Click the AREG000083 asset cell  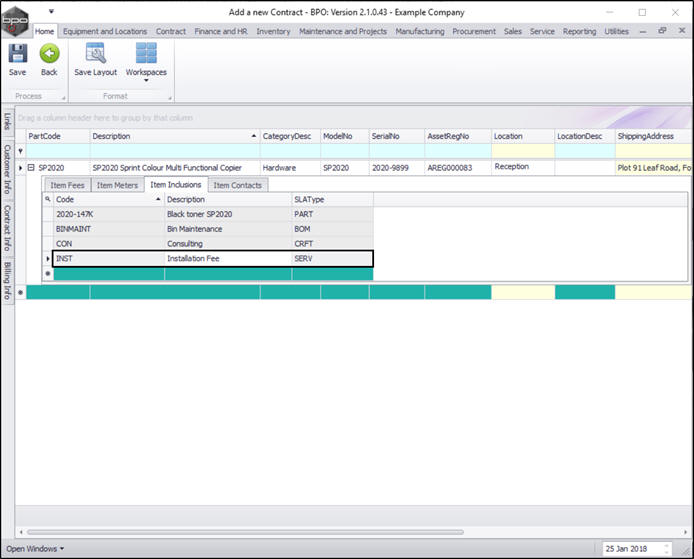click(458, 168)
